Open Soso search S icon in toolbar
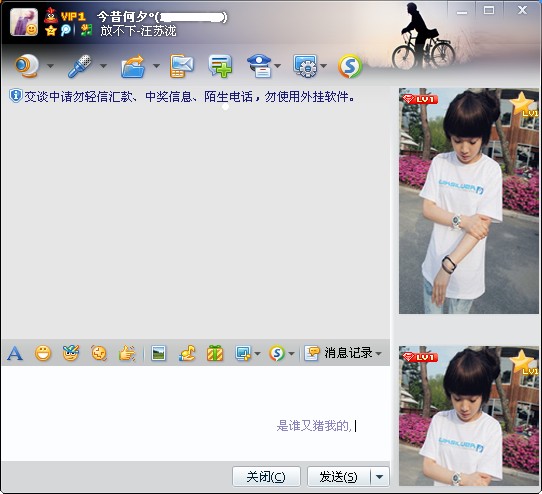542x494 pixels. (350, 66)
